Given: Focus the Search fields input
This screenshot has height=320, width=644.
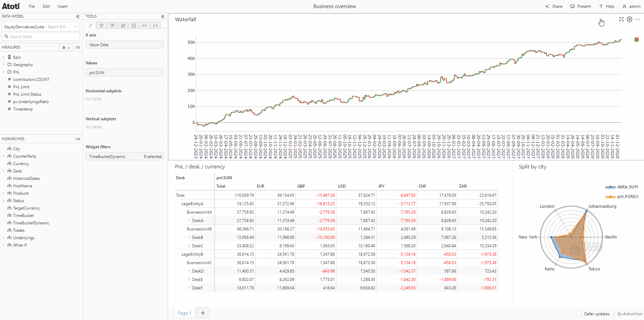Looking at the screenshot, I should tap(41, 36).
